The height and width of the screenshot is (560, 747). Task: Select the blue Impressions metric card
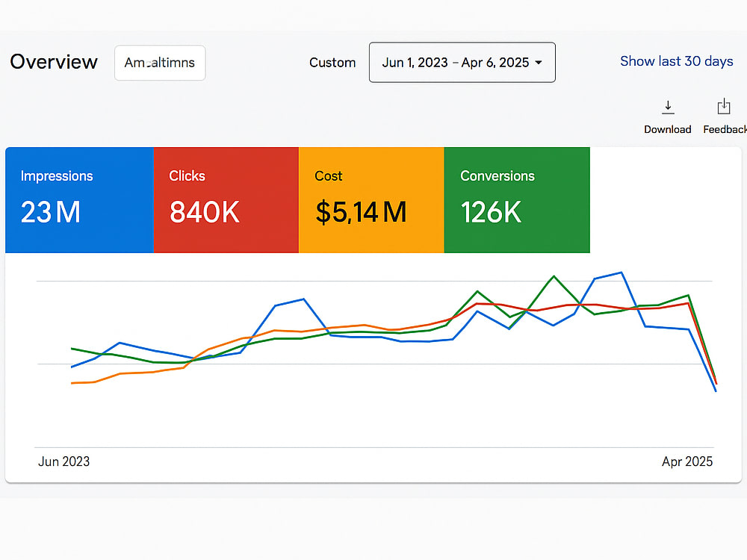pos(80,200)
